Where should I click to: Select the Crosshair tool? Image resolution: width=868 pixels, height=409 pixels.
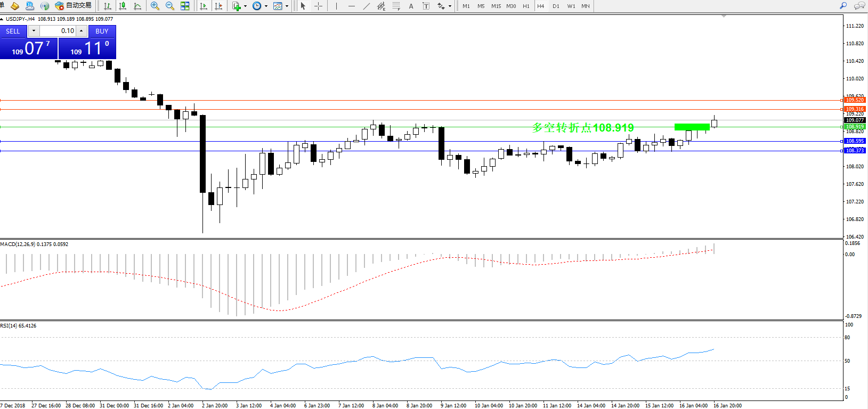pyautogui.click(x=318, y=6)
